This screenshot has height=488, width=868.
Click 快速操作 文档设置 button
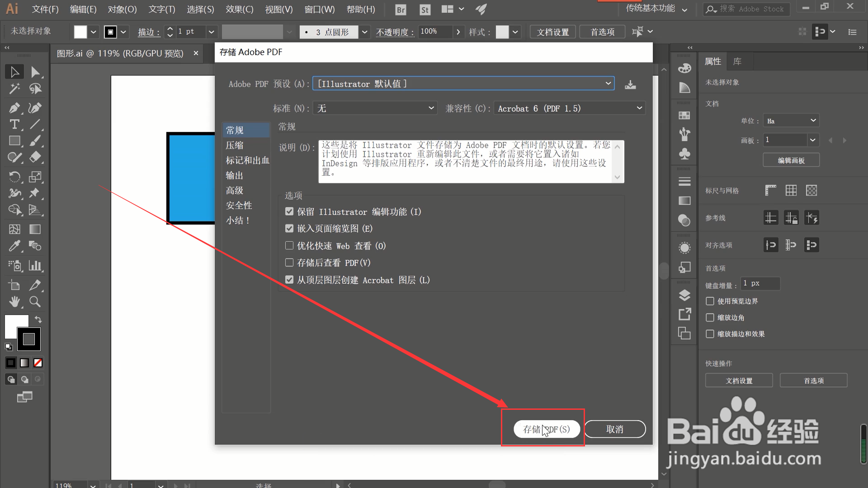pos(739,380)
